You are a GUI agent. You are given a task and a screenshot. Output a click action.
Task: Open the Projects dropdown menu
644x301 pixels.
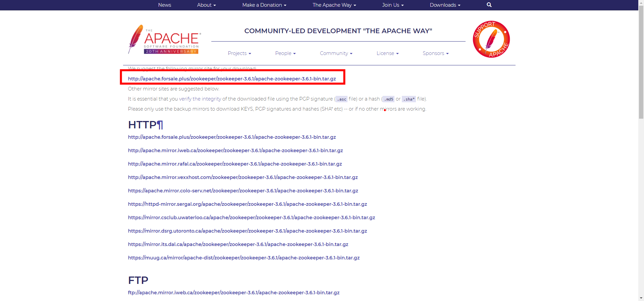[239, 53]
